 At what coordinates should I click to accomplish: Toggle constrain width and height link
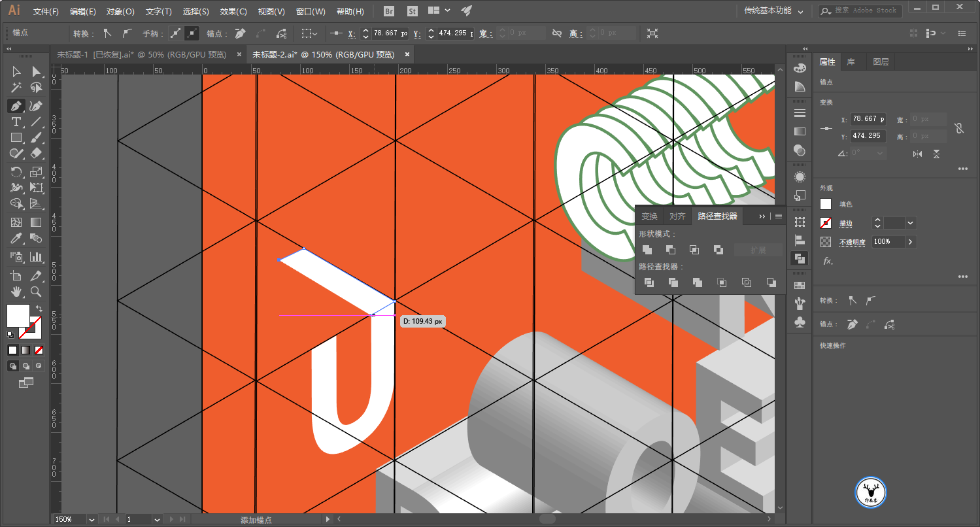(959, 127)
